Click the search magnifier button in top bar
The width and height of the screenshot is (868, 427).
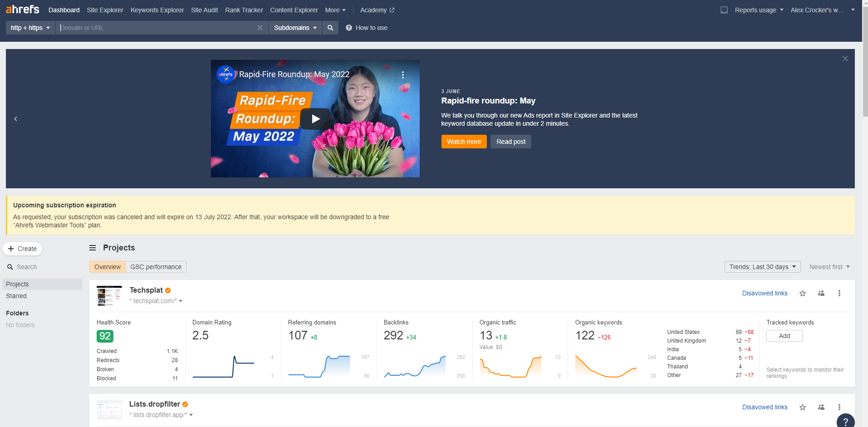pyautogui.click(x=330, y=28)
